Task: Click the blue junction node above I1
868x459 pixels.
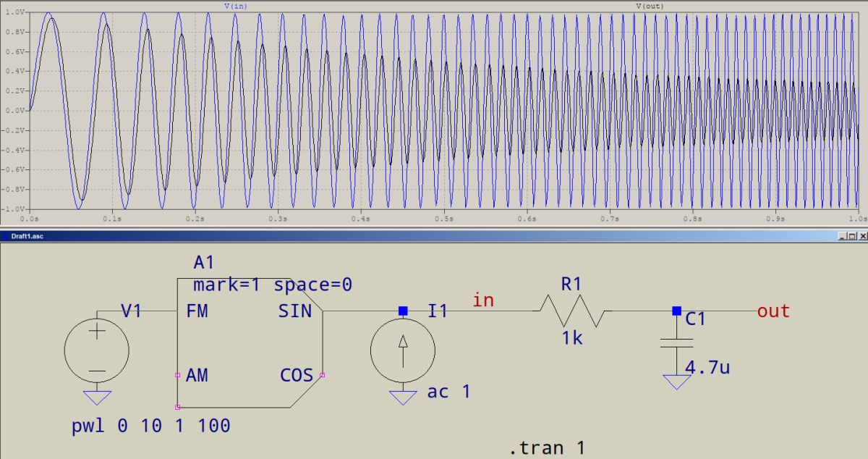Action: (x=403, y=311)
